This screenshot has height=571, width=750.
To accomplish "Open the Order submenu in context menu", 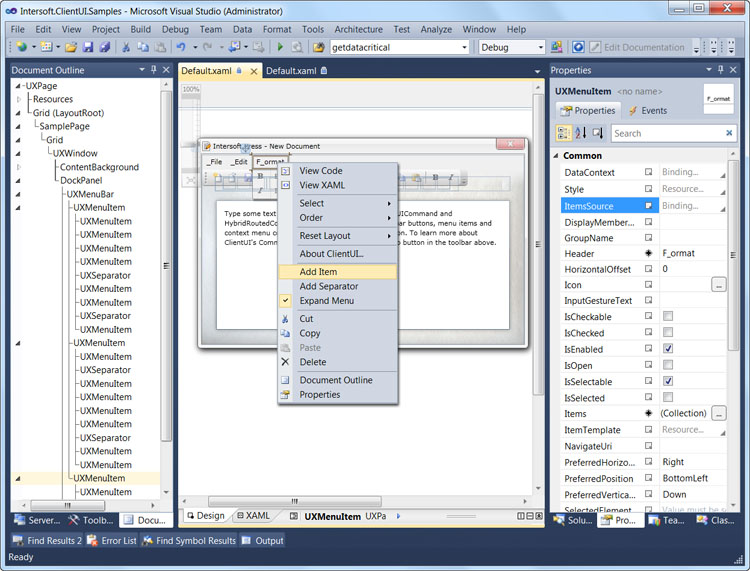I will tap(338, 218).
